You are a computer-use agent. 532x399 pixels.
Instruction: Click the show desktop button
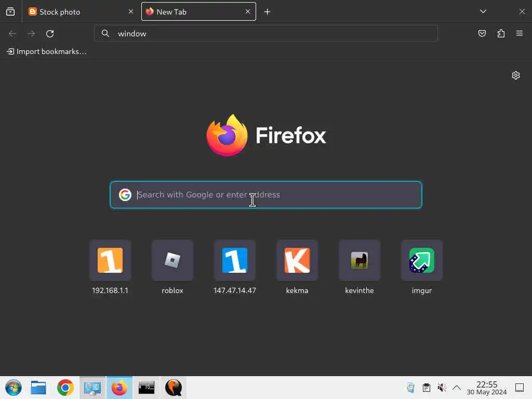(520, 388)
